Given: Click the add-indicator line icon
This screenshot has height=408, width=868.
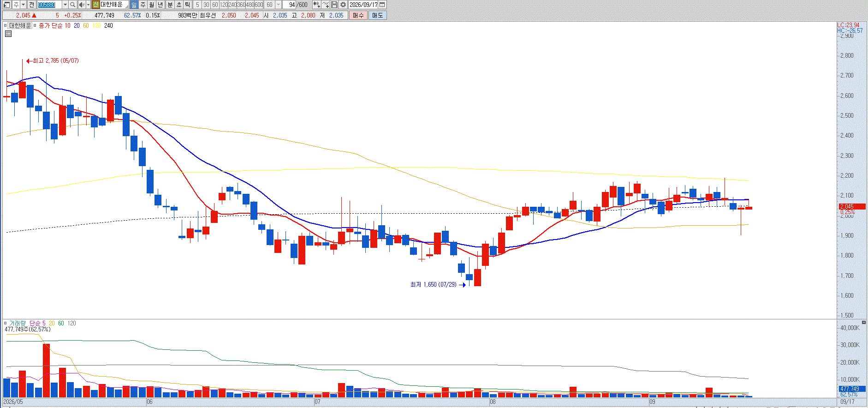Looking at the screenshot, I should 326,5.
